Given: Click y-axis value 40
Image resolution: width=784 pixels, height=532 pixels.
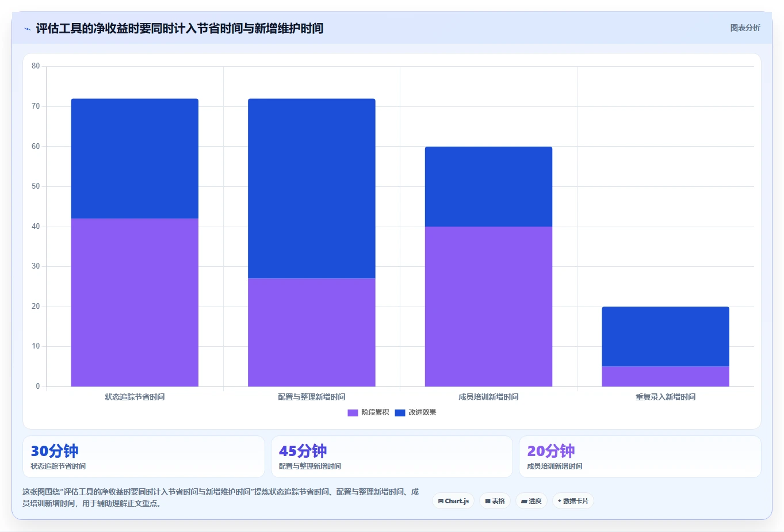Looking at the screenshot, I should tap(36, 227).
